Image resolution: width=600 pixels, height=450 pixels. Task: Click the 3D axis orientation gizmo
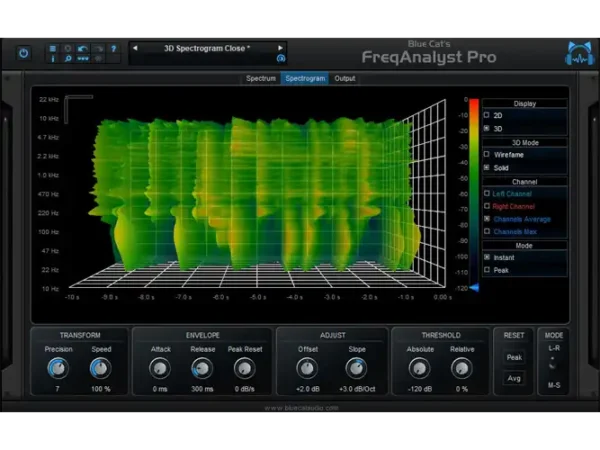pyautogui.click(x=78, y=109)
